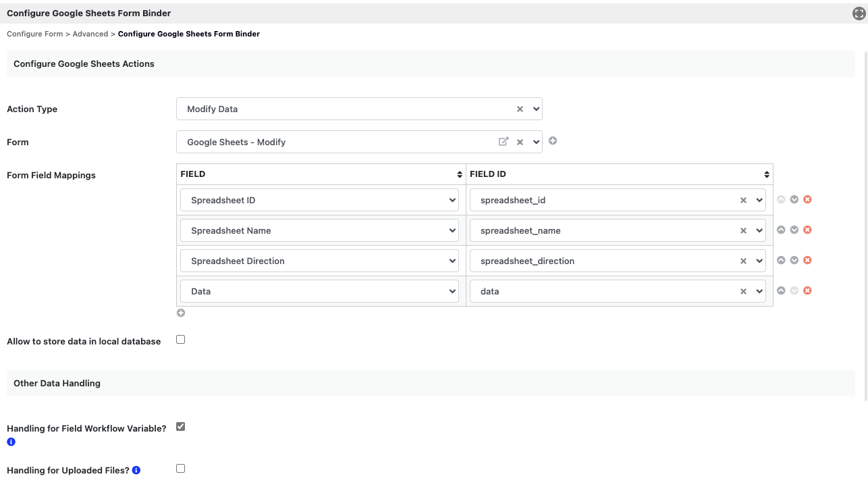Open the spreadsheet_direction field ID dropdown
This screenshot has height=491, width=868.
tap(618, 261)
